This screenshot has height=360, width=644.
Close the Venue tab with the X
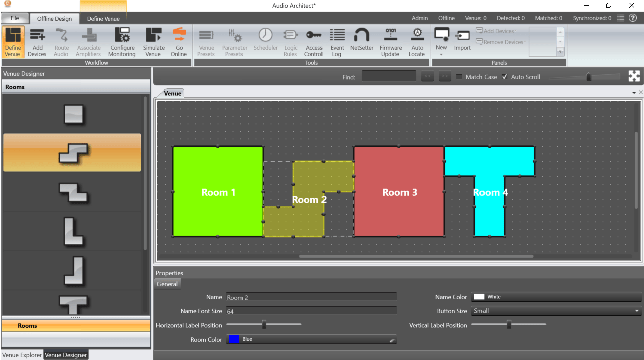click(x=641, y=93)
